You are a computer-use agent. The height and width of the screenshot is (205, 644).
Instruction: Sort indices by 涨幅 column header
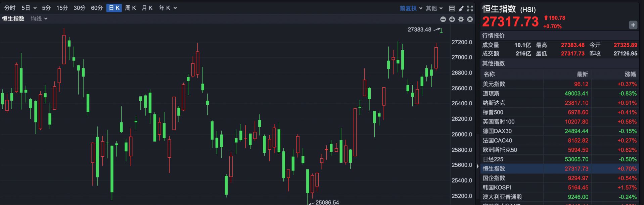click(630, 74)
